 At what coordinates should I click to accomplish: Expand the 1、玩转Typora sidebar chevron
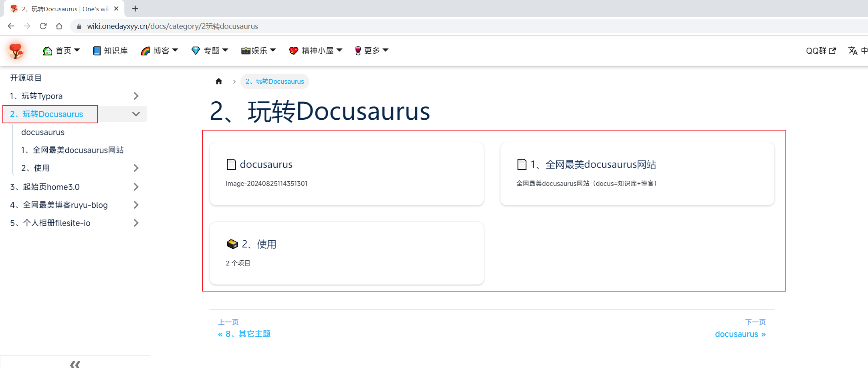click(136, 96)
